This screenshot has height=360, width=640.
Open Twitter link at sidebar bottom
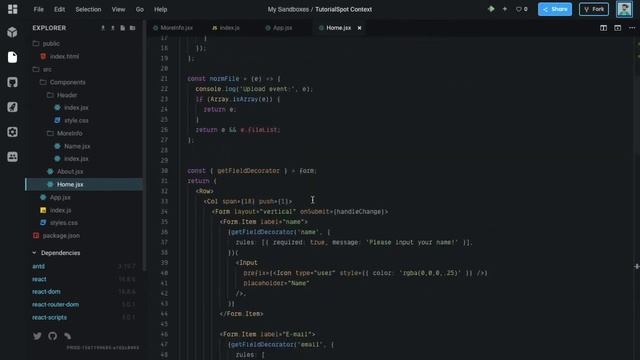(37, 336)
